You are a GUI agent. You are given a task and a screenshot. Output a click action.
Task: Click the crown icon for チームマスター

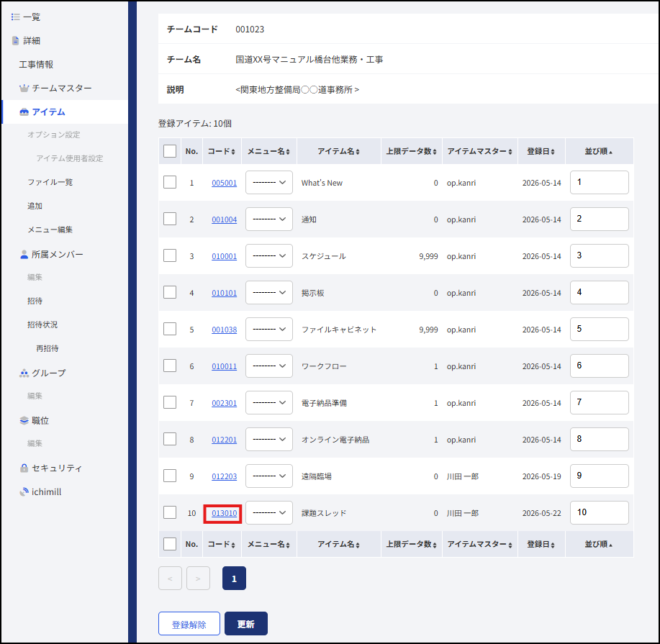[24, 88]
